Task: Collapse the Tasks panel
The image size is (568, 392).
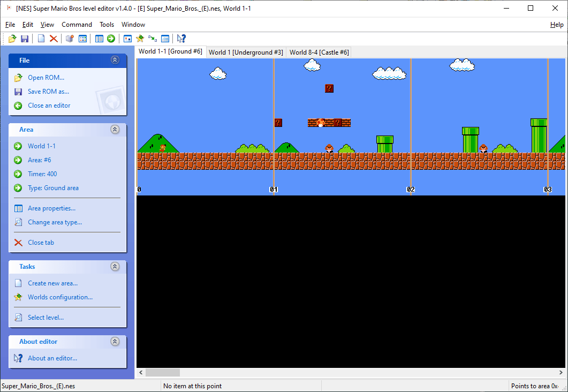Action: point(115,266)
